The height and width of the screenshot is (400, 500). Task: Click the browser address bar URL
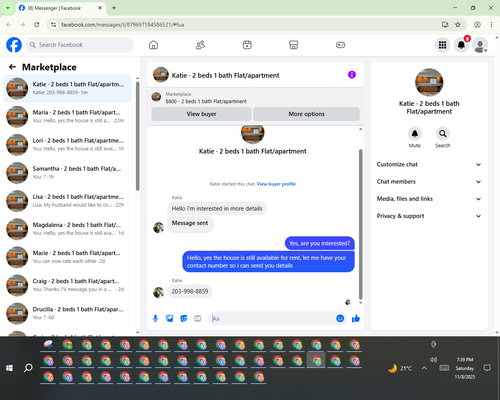[x=122, y=25]
